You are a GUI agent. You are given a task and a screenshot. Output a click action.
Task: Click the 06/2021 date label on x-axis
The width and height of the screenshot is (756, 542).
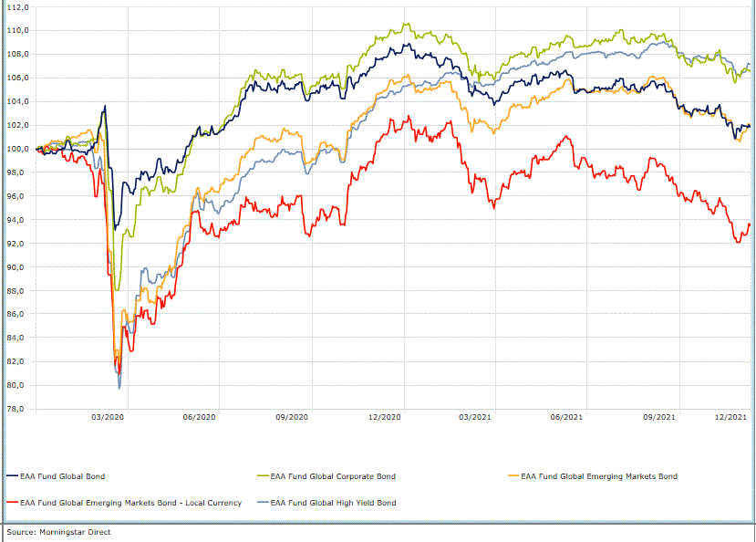(x=567, y=418)
